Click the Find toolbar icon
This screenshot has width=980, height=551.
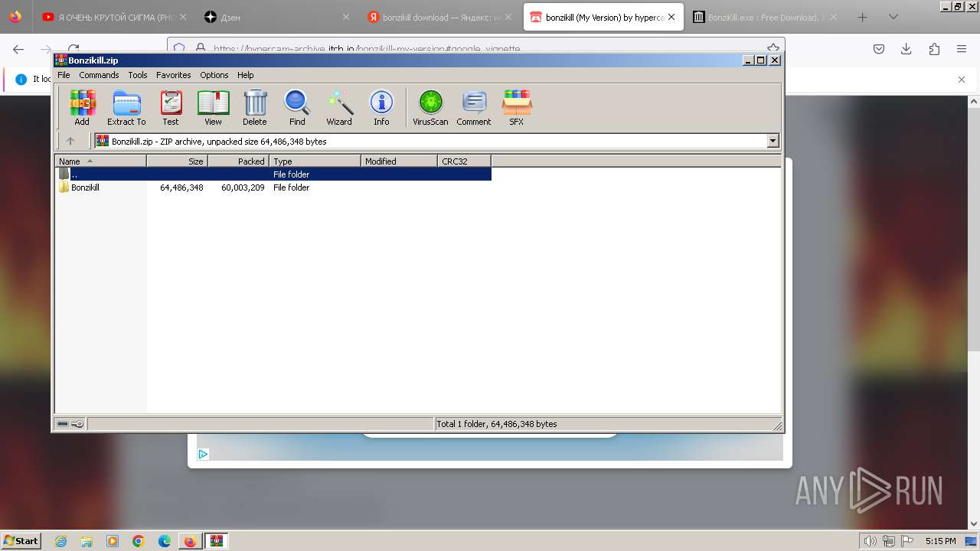click(297, 107)
